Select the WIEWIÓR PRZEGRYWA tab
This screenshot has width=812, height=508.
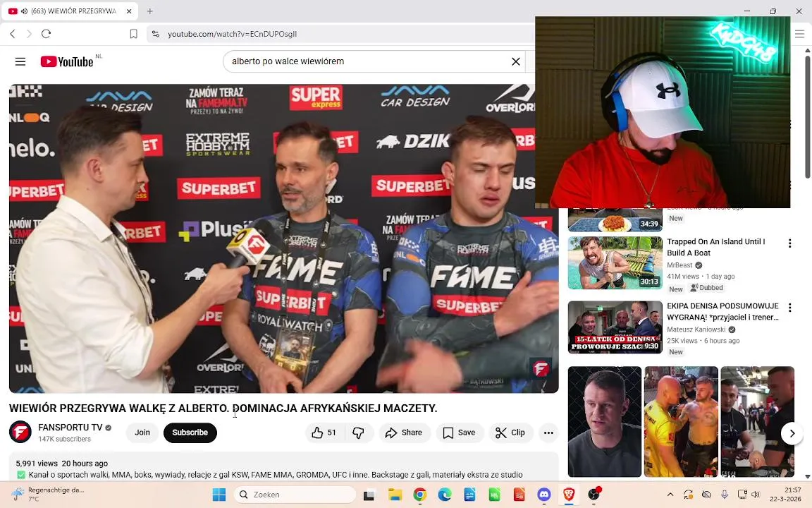click(70, 11)
